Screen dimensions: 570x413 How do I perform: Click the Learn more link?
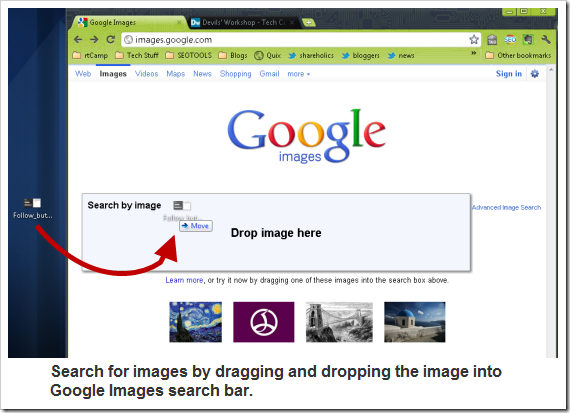[184, 280]
